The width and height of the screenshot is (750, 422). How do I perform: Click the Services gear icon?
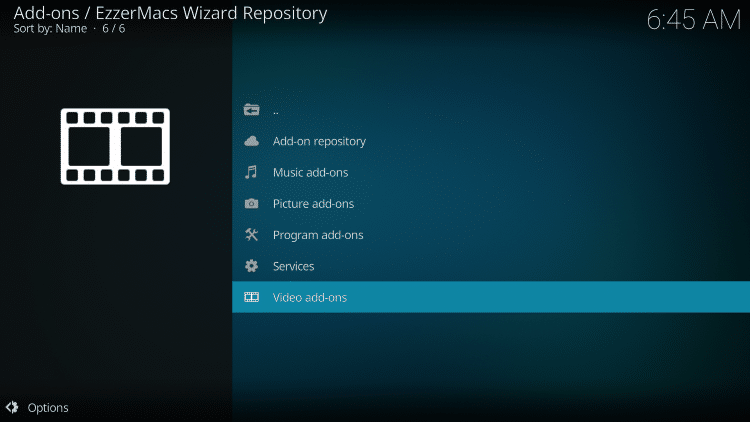point(251,266)
